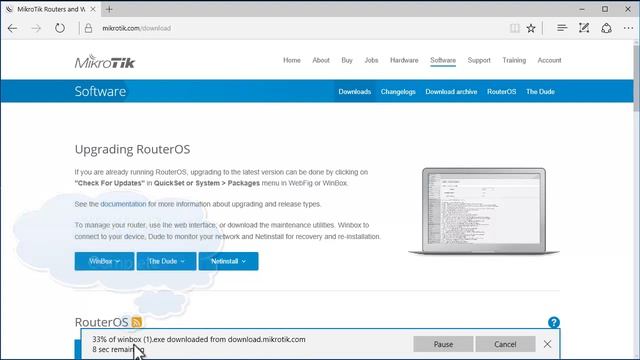Click the address bar URL mikrotik.com/download

[136, 28]
